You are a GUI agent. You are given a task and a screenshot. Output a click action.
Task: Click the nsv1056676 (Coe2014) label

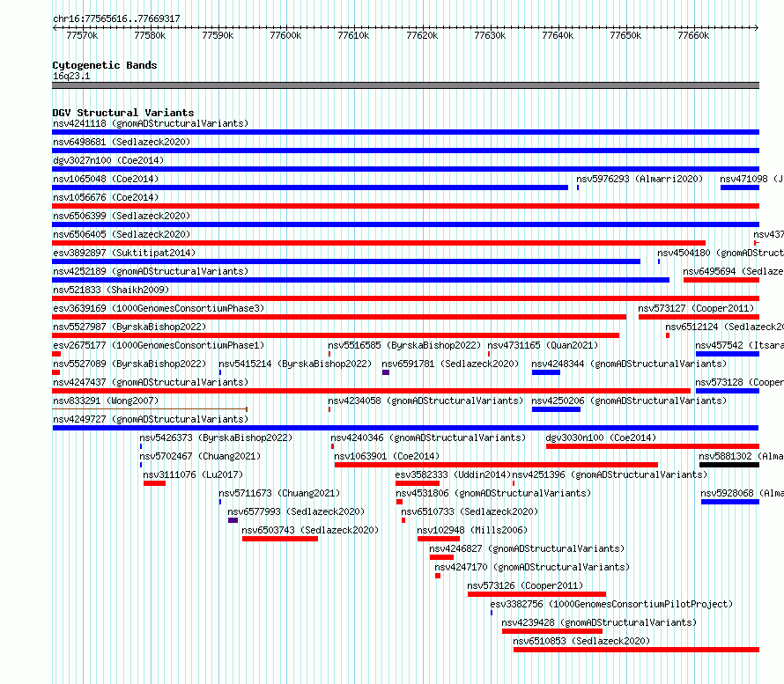pyautogui.click(x=106, y=197)
